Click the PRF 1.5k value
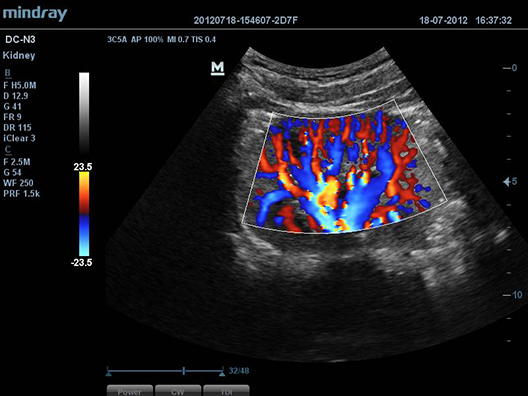Viewport: 528px width, 396px height. (22, 194)
